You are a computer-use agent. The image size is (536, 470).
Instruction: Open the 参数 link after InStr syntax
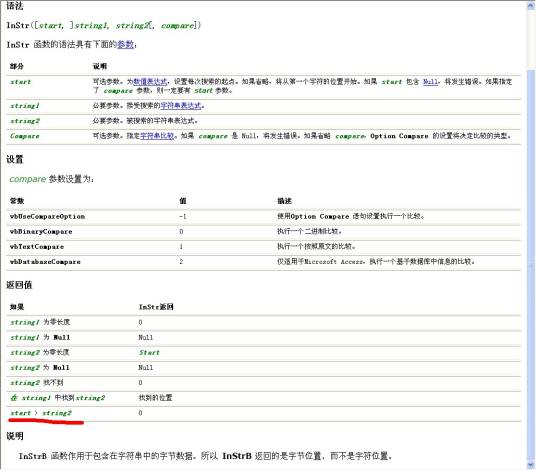point(125,44)
